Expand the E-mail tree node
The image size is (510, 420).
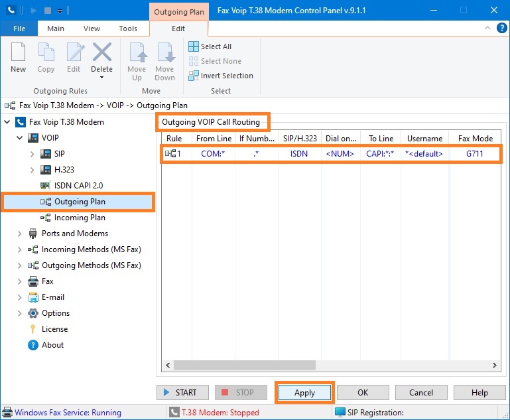19,297
